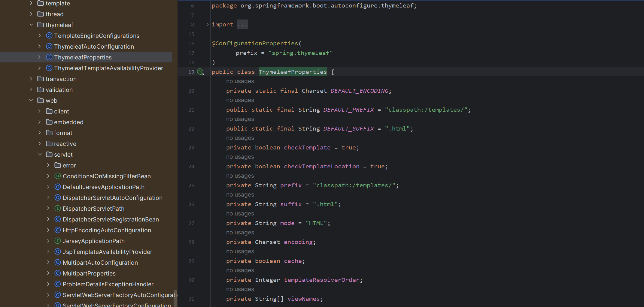Click the DEFAULT_SUFFIX constant name

tap(348, 129)
